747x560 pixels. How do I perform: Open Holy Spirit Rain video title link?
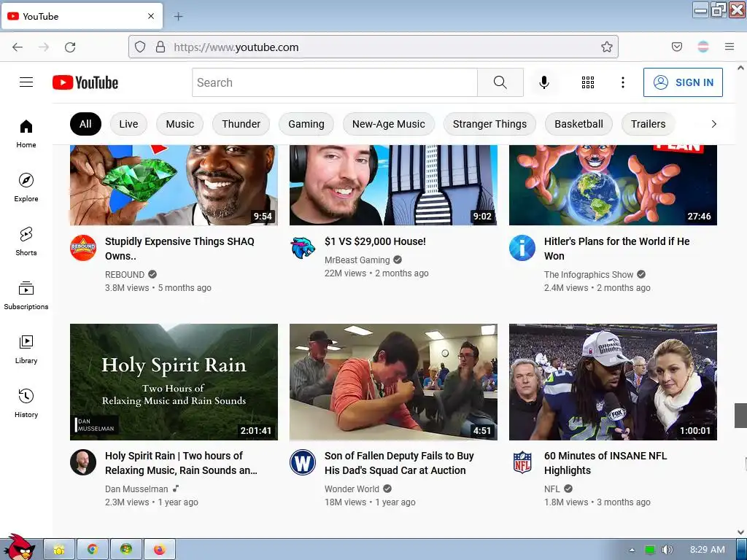click(181, 463)
